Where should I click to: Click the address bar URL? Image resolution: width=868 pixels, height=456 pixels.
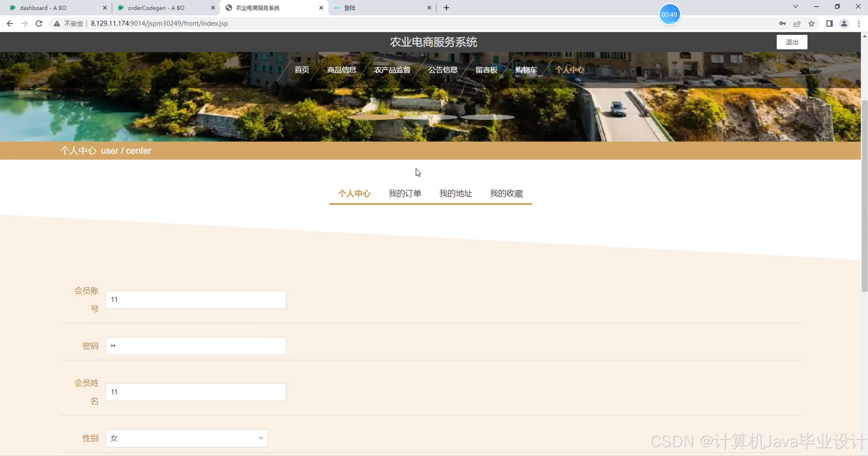coord(160,23)
